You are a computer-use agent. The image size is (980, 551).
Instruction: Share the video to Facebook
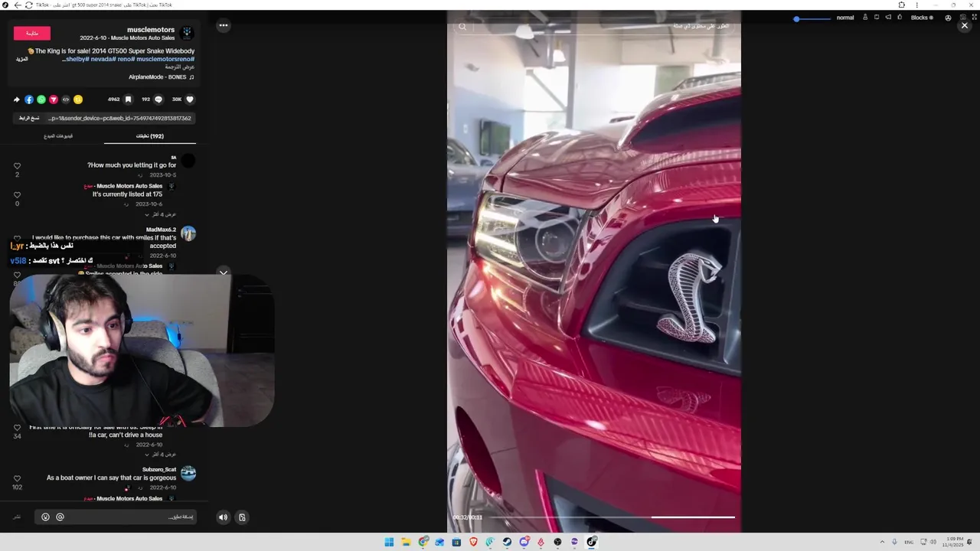click(29, 99)
